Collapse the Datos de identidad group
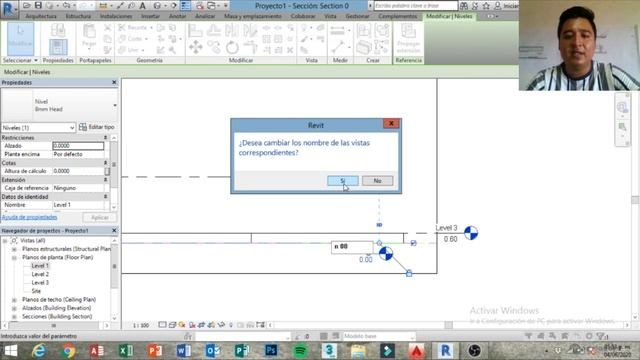640x360 pixels. [x=105, y=197]
